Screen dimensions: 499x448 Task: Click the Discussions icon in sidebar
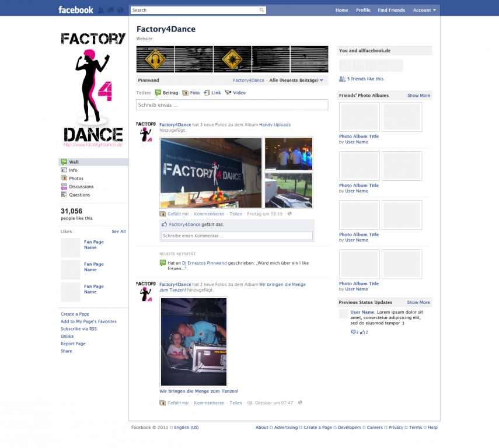64,187
